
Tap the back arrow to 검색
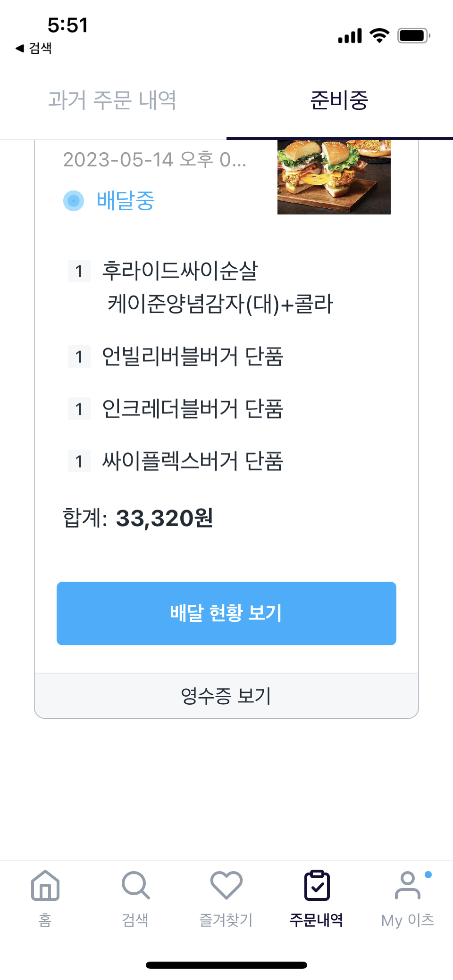19,48
